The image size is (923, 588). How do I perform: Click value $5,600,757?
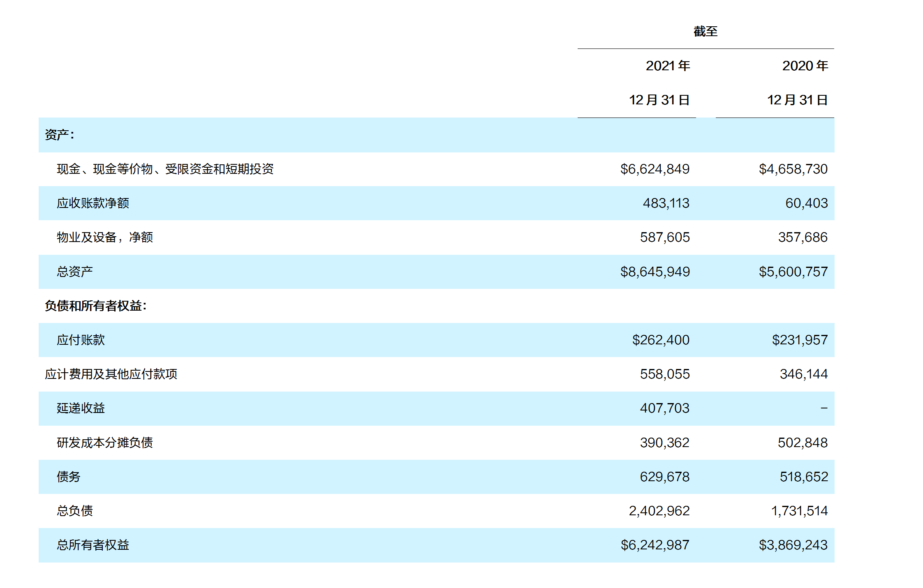[x=793, y=272]
